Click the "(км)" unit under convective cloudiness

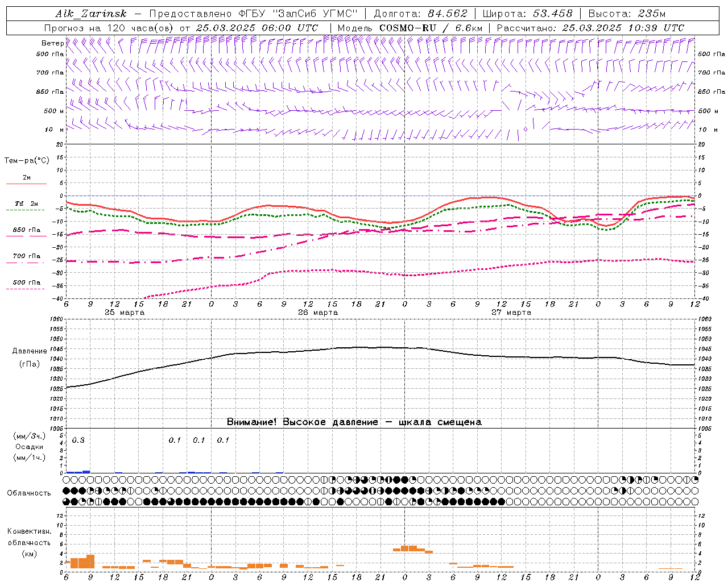(29, 554)
